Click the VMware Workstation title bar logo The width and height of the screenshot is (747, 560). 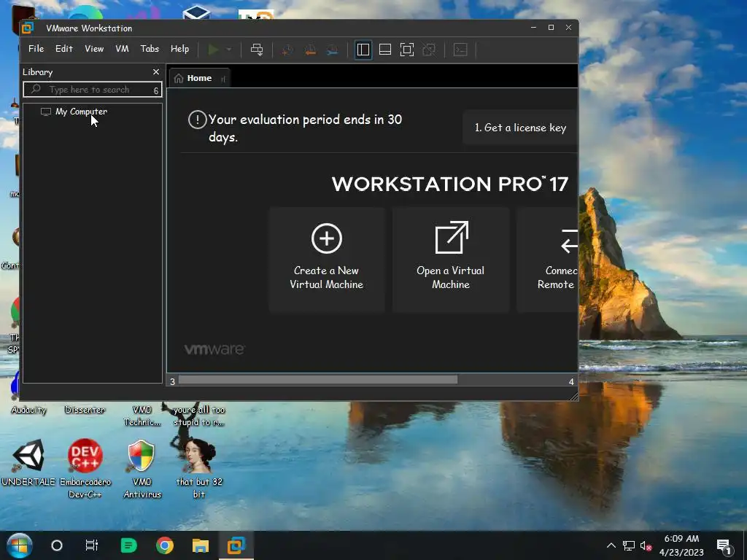coord(28,28)
